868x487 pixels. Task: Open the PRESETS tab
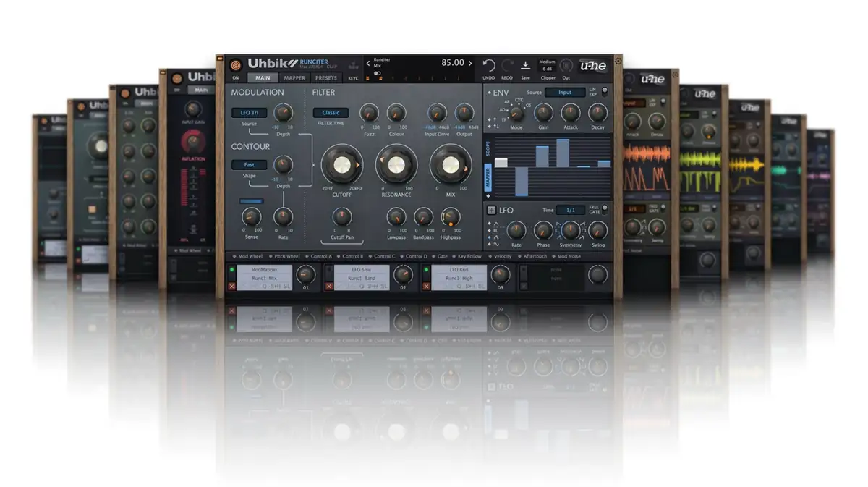click(325, 77)
